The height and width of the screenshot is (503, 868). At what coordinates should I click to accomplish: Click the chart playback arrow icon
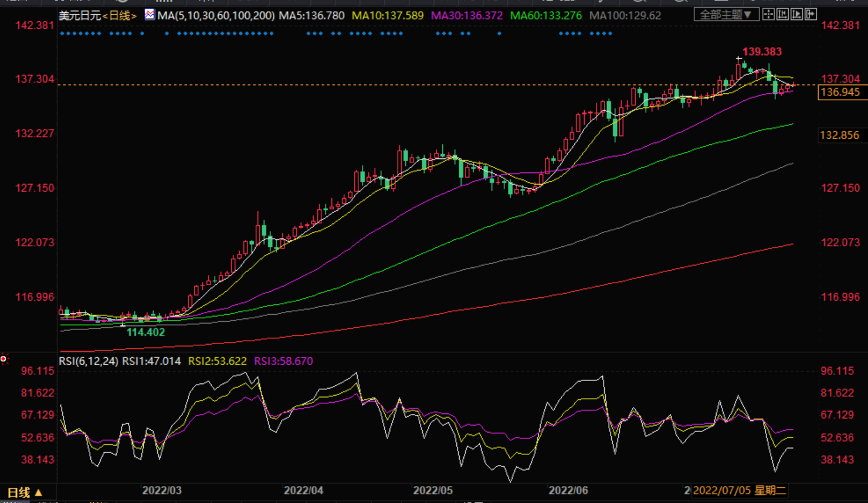point(796,15)
